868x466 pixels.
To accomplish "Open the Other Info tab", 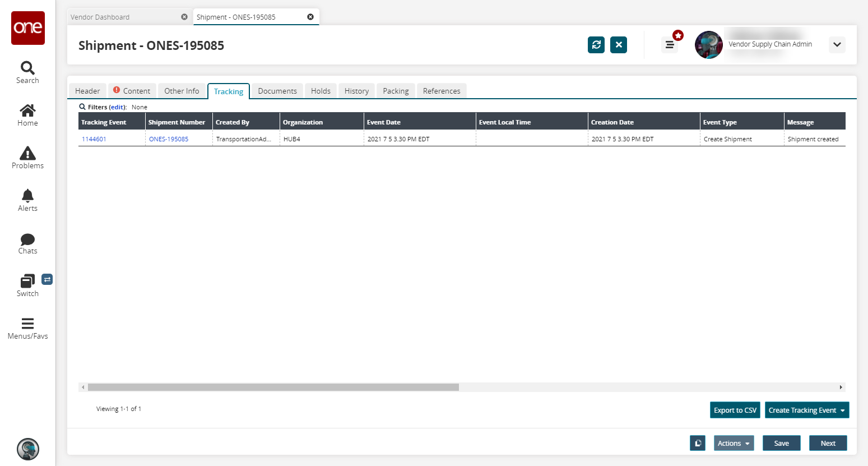I will pyautogui.click(x=182, y=91).
